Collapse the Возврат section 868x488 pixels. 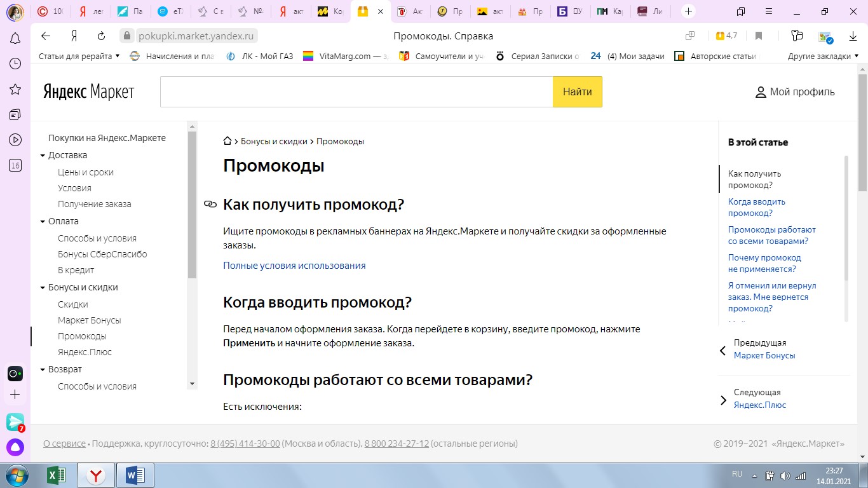pyautogui.click(x=43, y=370)
